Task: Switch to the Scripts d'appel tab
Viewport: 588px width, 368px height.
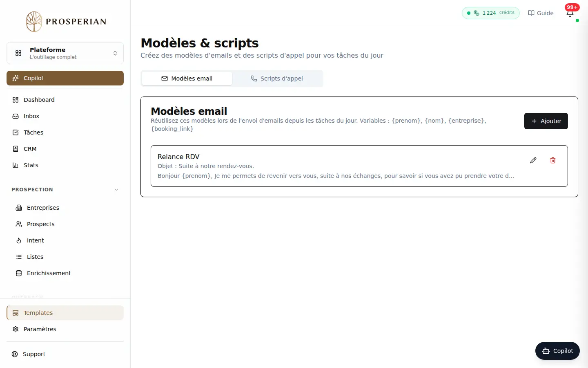Action: 277,79
